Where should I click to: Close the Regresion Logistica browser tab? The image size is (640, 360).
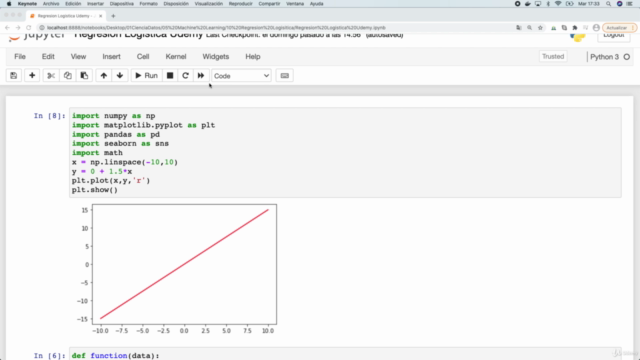100,16
